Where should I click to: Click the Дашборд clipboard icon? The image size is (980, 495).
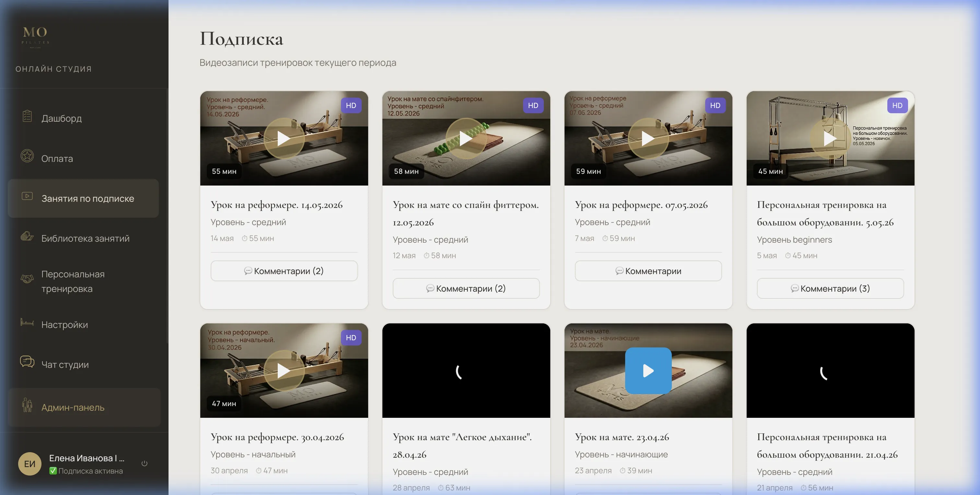27,116
